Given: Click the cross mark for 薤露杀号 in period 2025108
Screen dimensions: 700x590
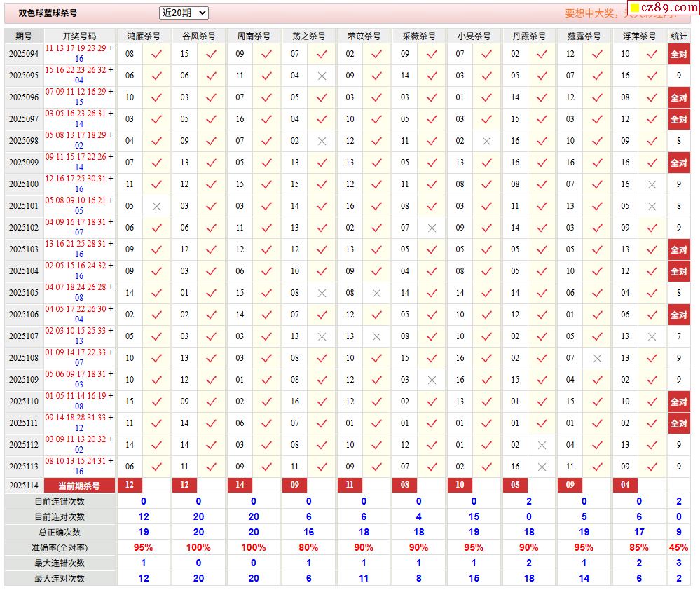Looking at the screenshot, I should [597, 358].
